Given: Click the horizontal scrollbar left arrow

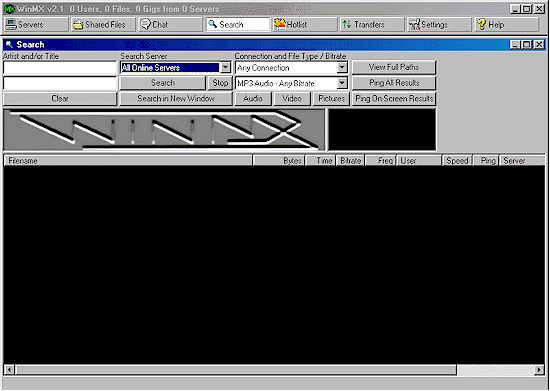Looking at the screenshot, I should coord(9,370).
